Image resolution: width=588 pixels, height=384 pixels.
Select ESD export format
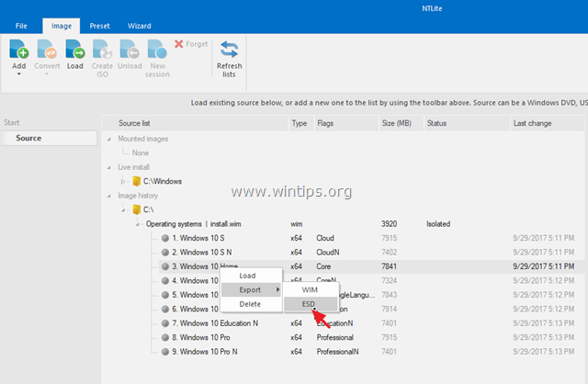click(311, 304)
